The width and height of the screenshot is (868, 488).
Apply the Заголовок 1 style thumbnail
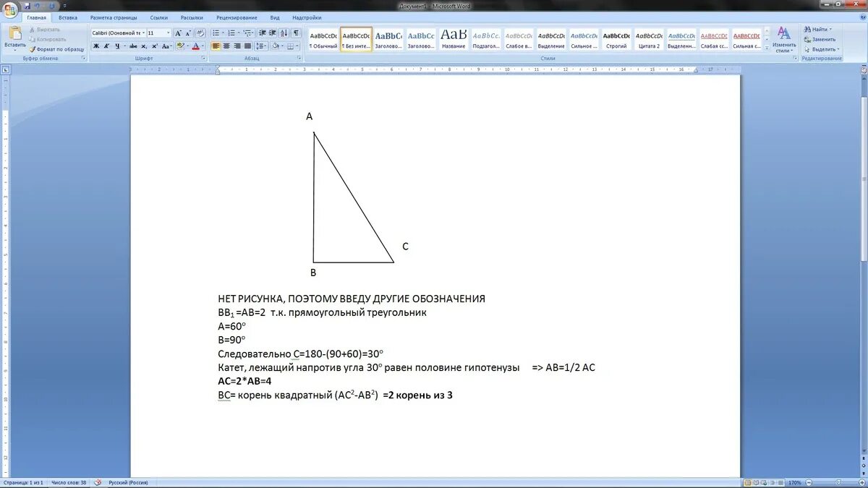(x=388, y=40)
